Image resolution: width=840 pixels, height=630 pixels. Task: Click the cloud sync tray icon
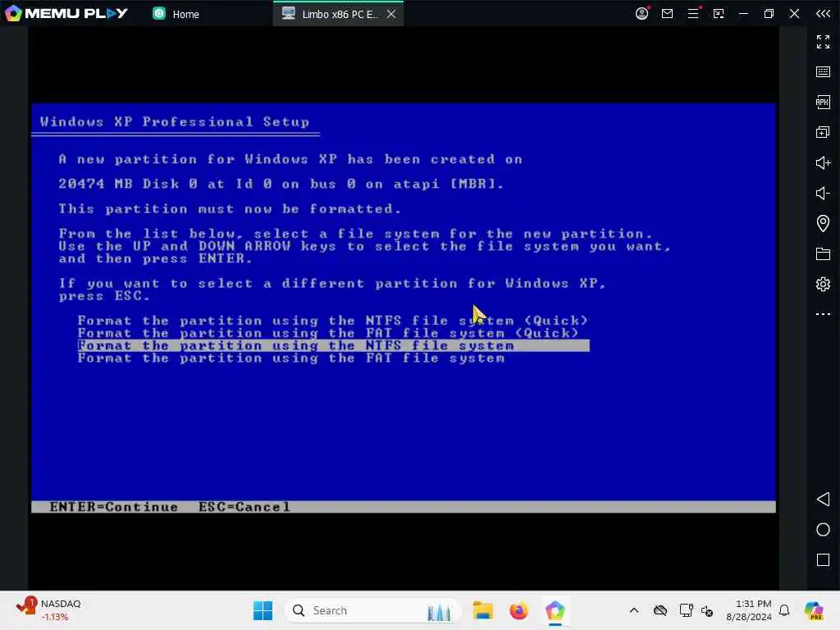coord(660,610)
